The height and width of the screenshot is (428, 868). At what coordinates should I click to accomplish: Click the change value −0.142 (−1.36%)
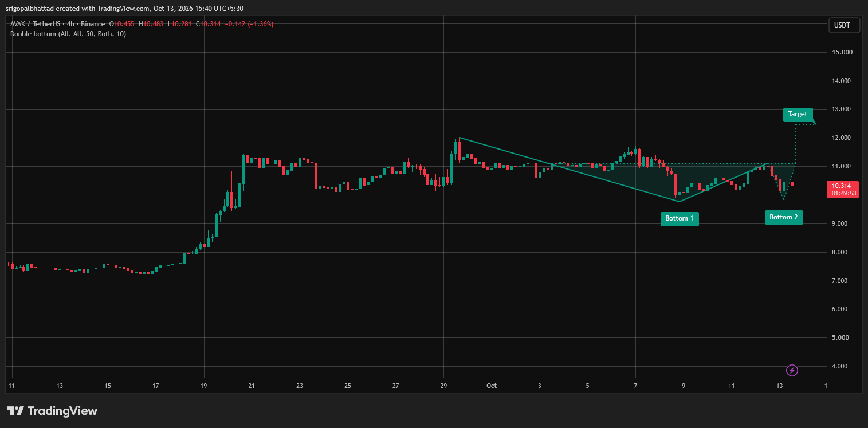pos(249,24)
